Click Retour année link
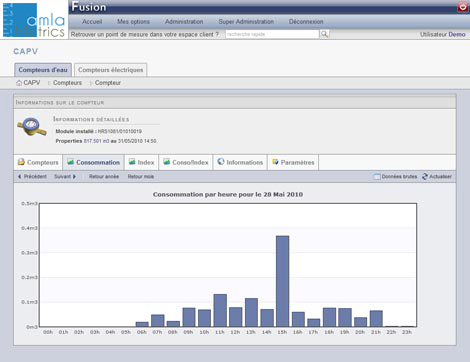The height and width of the screenshot is (362, 470). click(104, 176)
